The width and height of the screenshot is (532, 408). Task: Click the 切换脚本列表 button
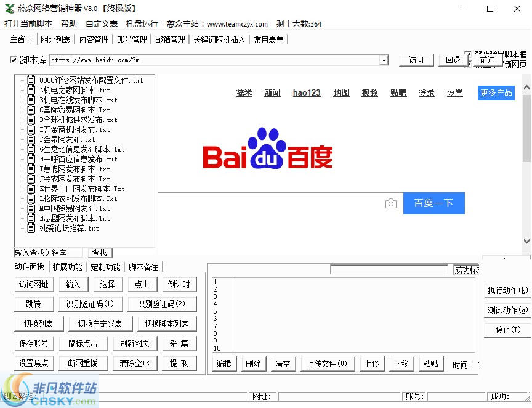click(x=167, y=324)
